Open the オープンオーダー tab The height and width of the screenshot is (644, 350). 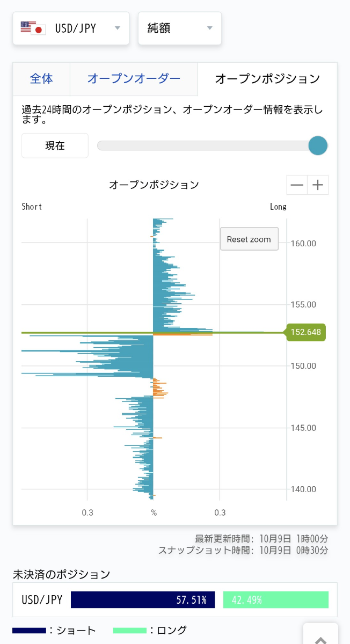pos(134,79)
